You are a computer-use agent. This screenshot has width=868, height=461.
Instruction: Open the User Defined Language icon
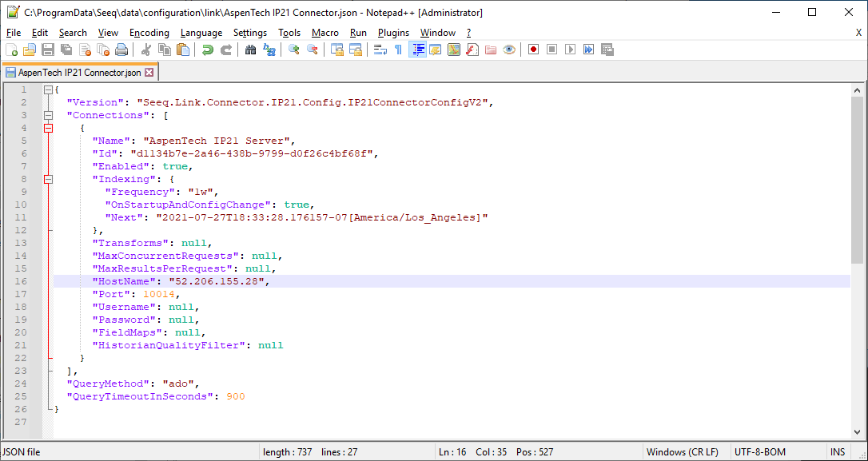tap(435, 50)
